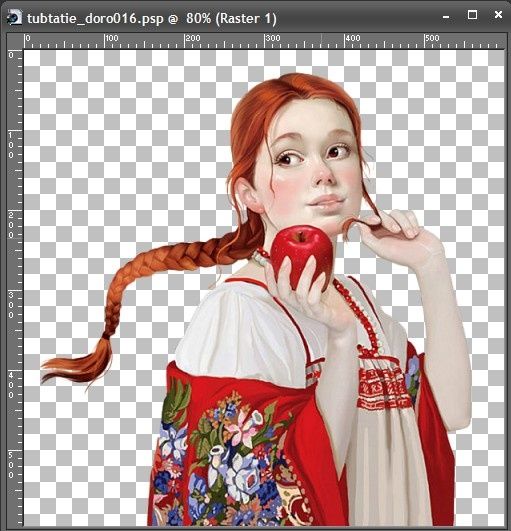Click the 100 mark on vertical ruler
The width and height of the screenshot is (511, 531).
click(11, 145)
